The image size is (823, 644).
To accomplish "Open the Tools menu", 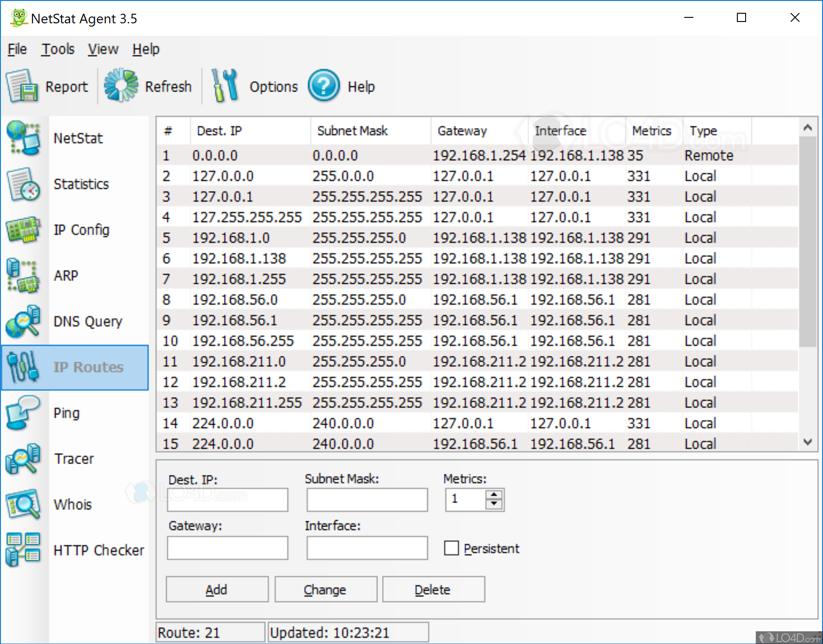I will (x=58, y=49).
